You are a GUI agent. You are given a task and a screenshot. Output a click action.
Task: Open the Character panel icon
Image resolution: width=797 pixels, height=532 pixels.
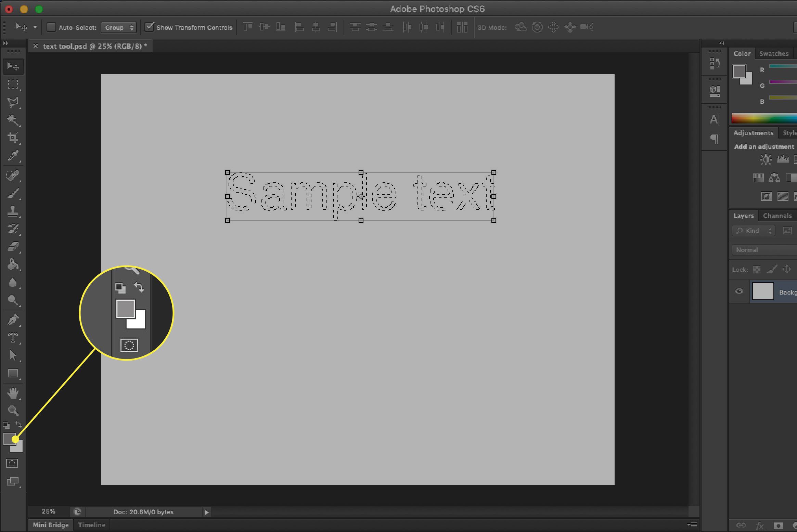click(715, 119)
